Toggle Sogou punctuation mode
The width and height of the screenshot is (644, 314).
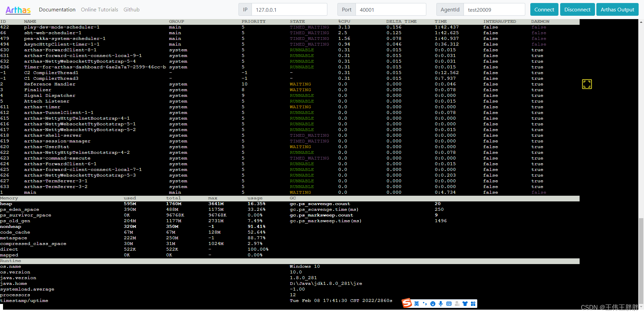pos(425,304)
